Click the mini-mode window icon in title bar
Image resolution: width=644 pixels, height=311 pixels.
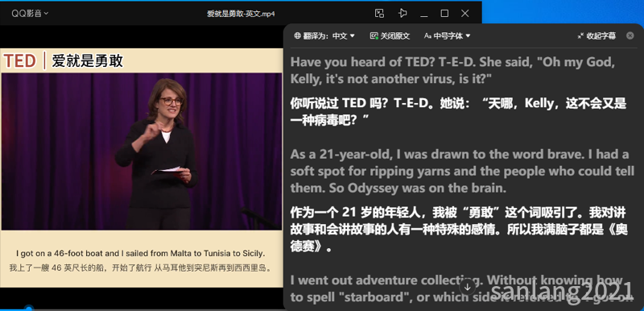[379, 13]
